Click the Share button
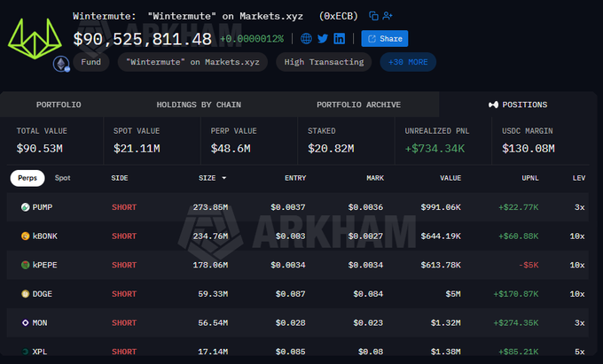The image size is (603, 364). point(385,38)
